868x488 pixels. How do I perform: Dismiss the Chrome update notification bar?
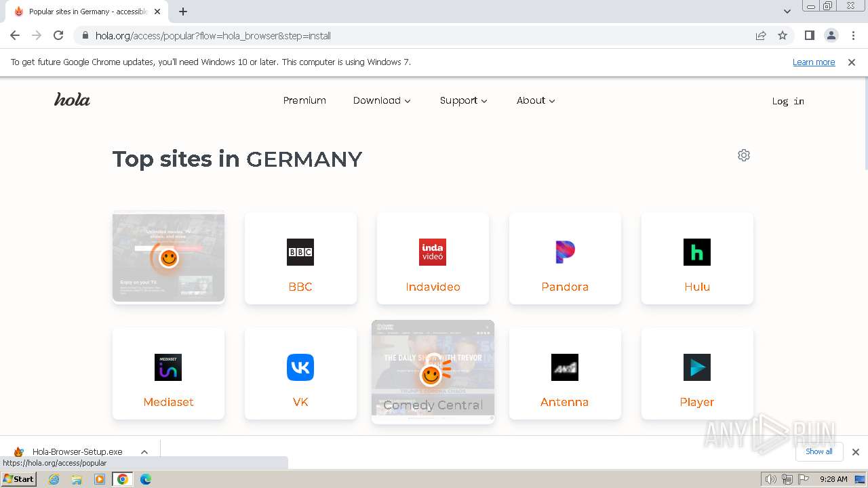852,62
